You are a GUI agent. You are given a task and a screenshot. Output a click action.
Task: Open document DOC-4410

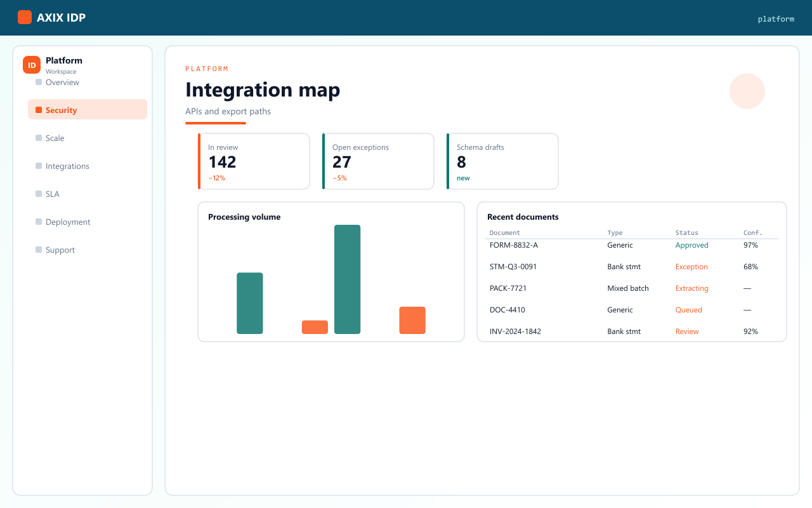pyautogui.click(x=506, y=310)
